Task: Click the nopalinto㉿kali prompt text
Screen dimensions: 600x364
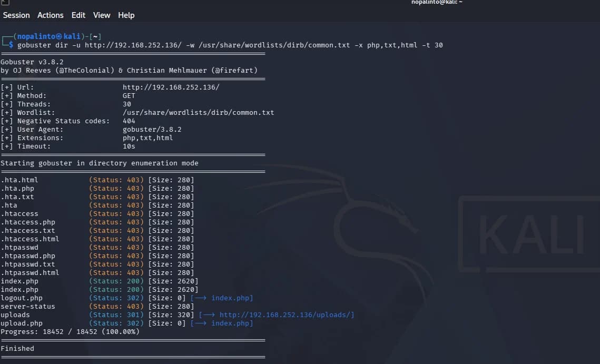Action: [48, 36]
